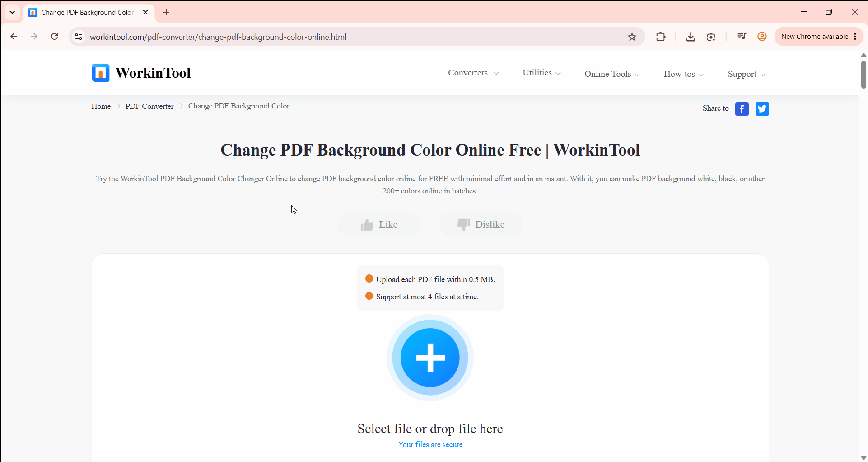This screenshot has height=462, width=868.
Task: Expand the Converters menu
Action: click(473, 73)
